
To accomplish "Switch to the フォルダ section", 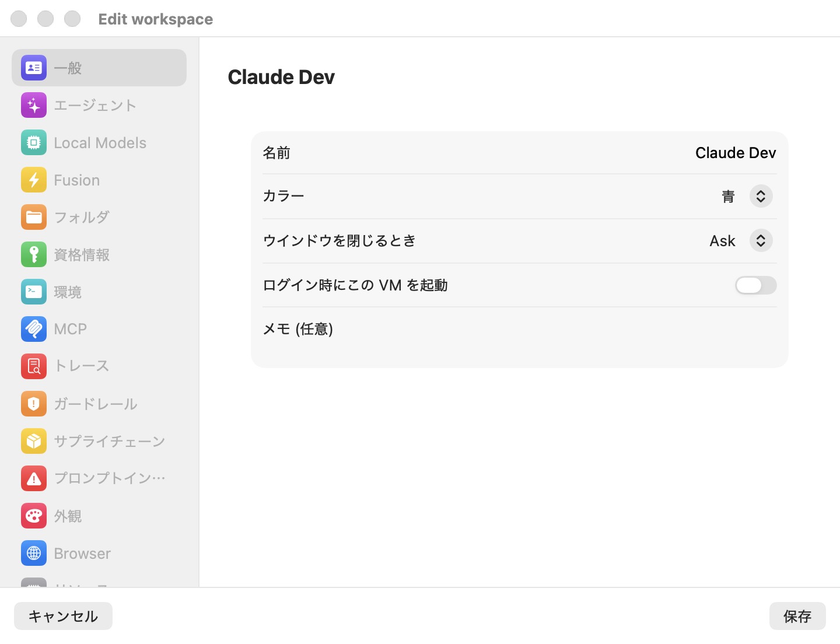I will click(99, 218).
